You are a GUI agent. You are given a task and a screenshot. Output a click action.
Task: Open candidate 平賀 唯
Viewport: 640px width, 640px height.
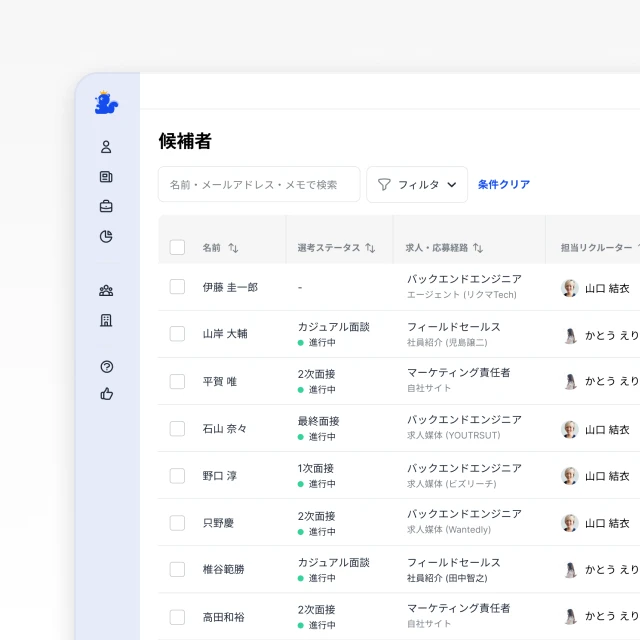tap(220, 382)
